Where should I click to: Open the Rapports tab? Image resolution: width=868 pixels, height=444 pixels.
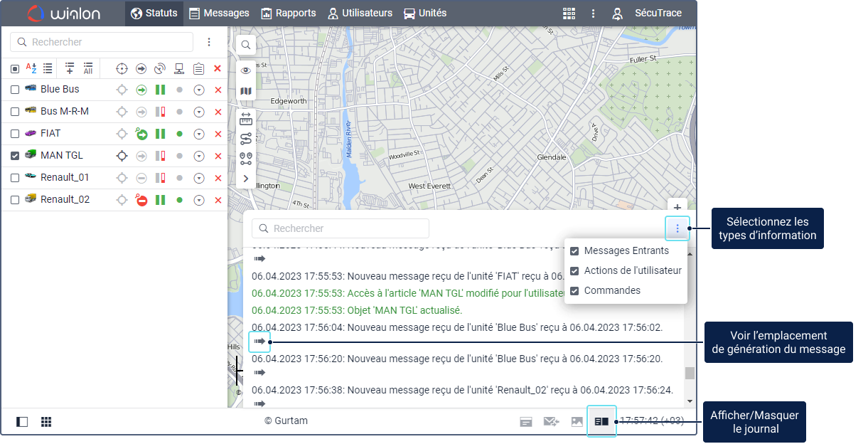pyautogui.click(x=288, y=14)
